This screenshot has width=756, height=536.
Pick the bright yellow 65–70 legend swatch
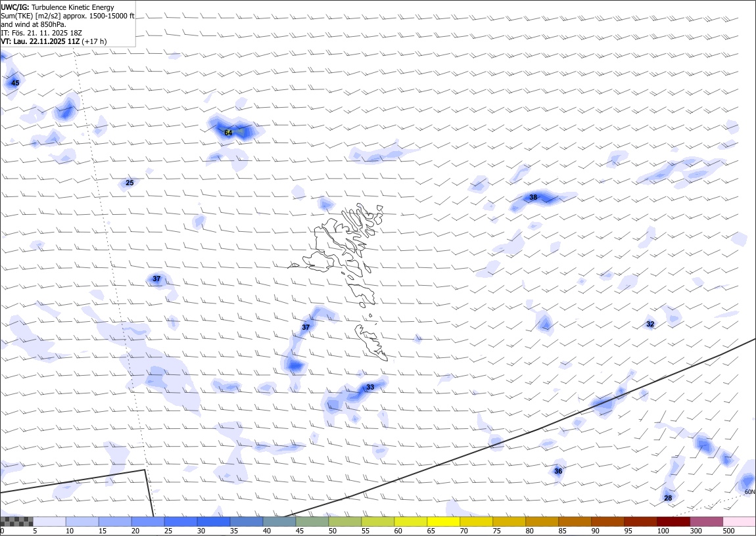[x=443, y=522]
